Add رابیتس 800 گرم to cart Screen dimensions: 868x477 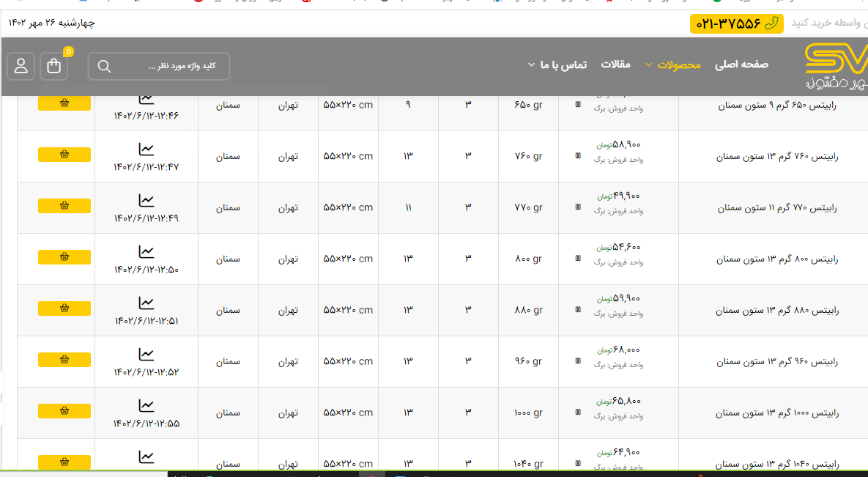click(x=64, y=257)
